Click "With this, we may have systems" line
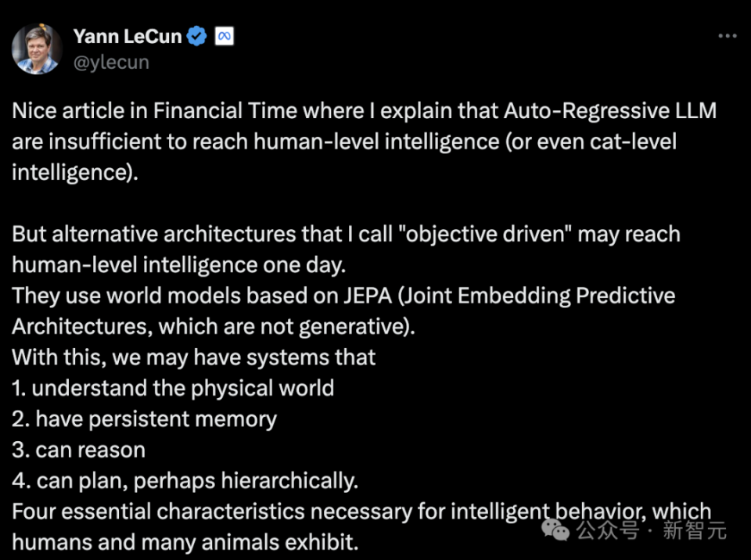 [193, 358]
